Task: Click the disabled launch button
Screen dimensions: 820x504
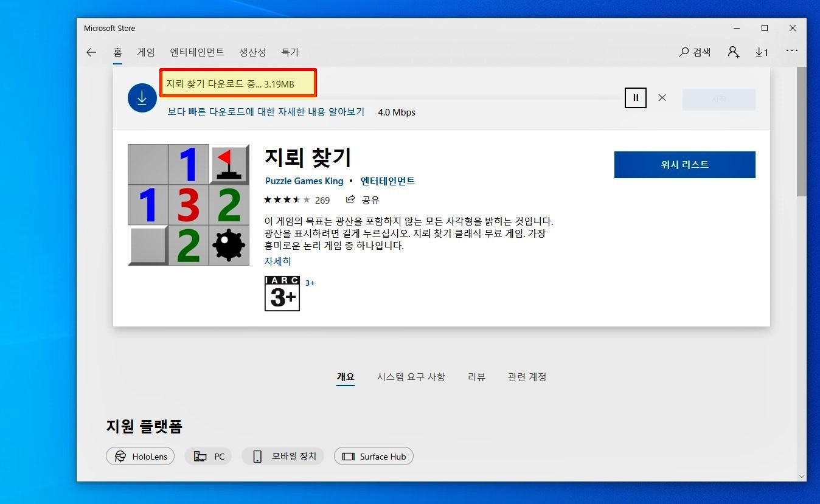Action: [719, 100]
